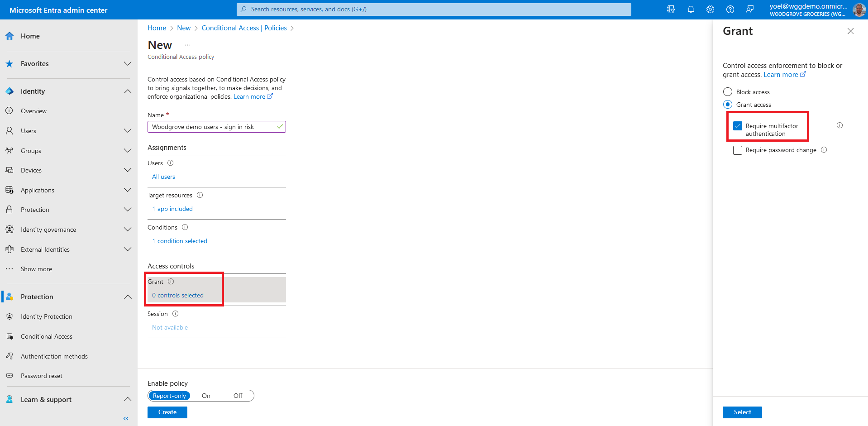Go to Authentication methods in sidebar

point(54,356)
